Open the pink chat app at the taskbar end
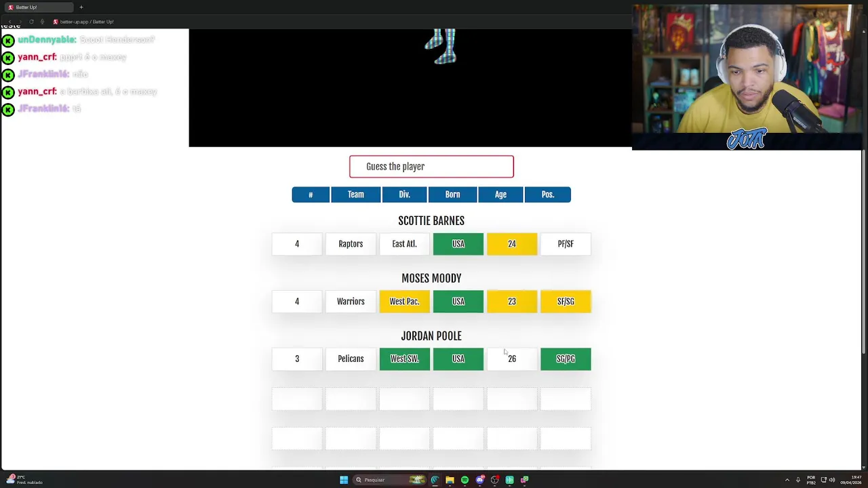Image resolution: width=868 pixels, height=488 pixels. tap(525, 480)
